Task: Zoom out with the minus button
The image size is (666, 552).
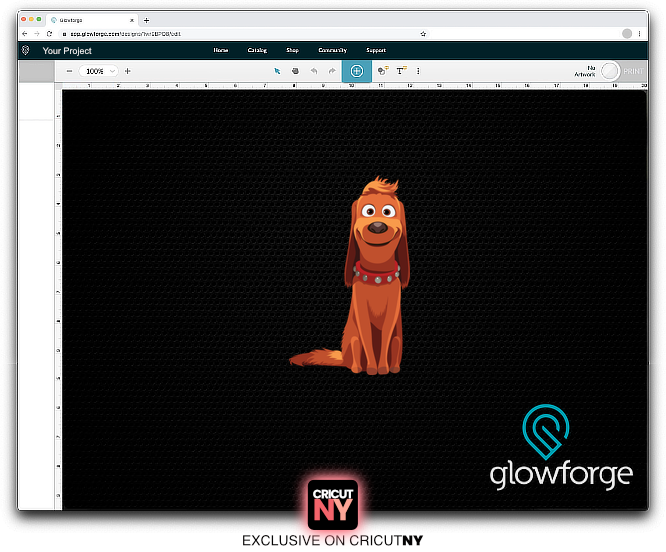Action: tap(69, 71)
